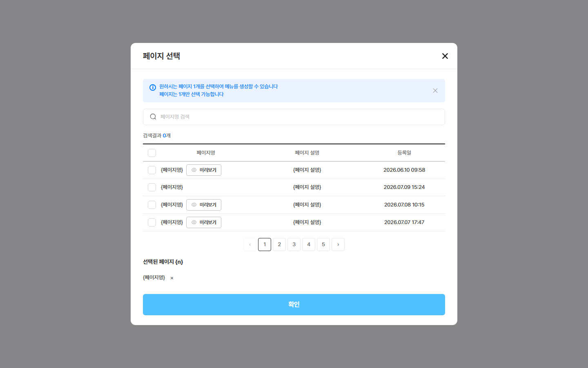This screenshot has width=588, height=368.
Task: Click the date 2026.07.07 17:47
Action: [404, 222]
